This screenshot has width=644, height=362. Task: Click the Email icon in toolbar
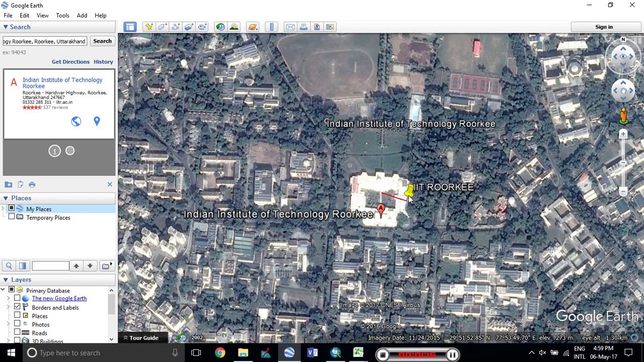coord(290,27)
